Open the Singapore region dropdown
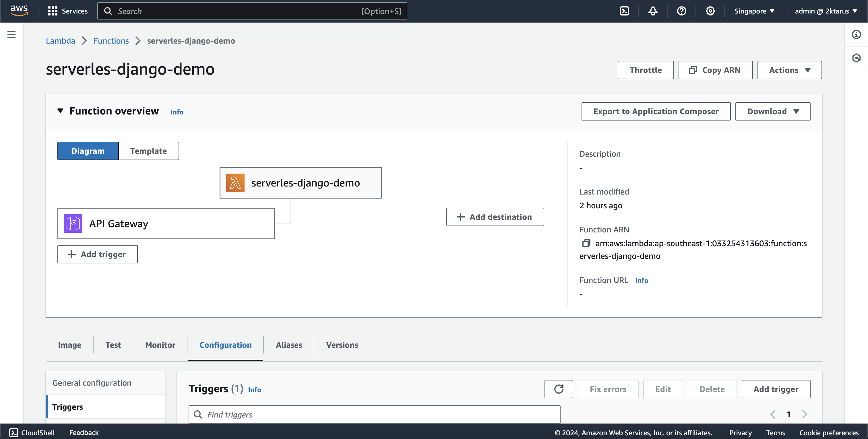This screenshot has height=439, width=868. point(754,11)
